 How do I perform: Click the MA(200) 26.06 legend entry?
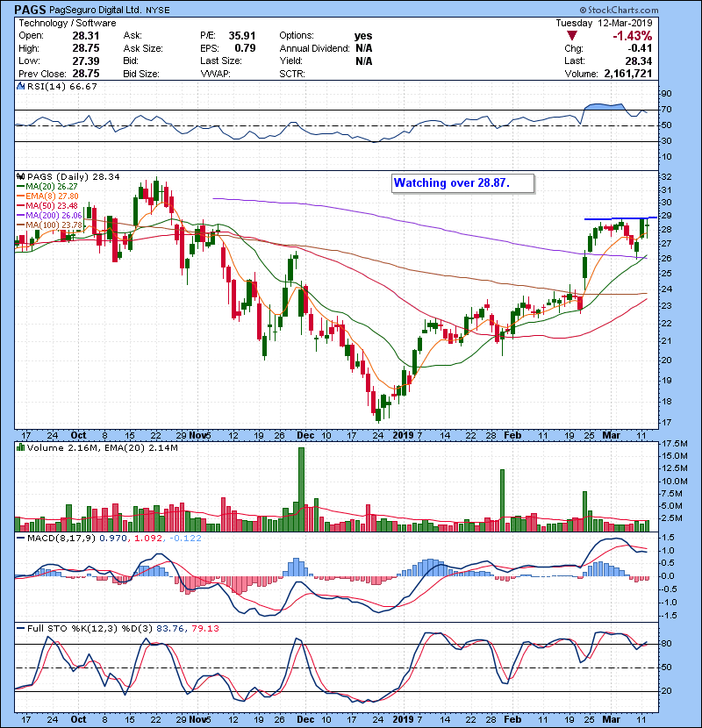(49, 216)
